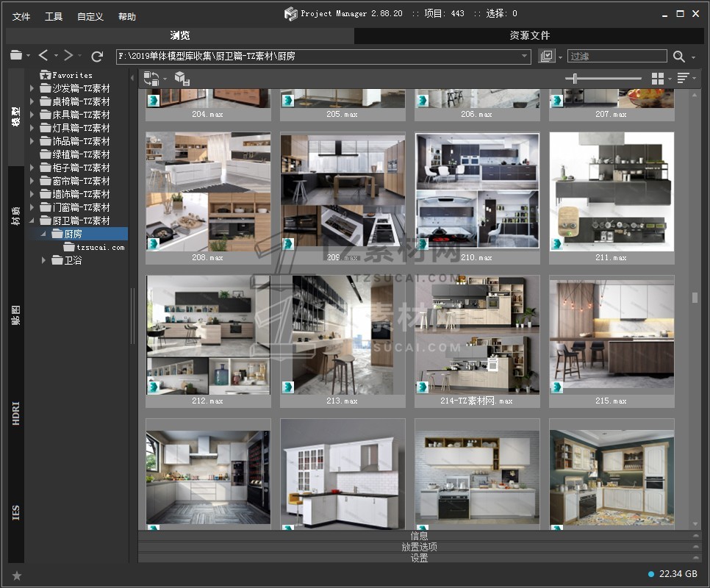
Task: Click the favorites star in status bar
Action: (17, 576)
